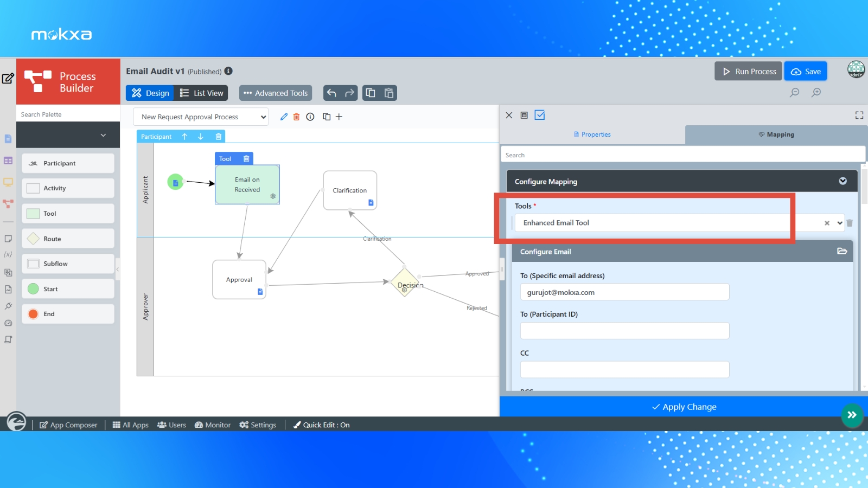Clear the Enhanced Email Tool selection
The height and width of the screenshot is (488, 868).
coord(827,223)
